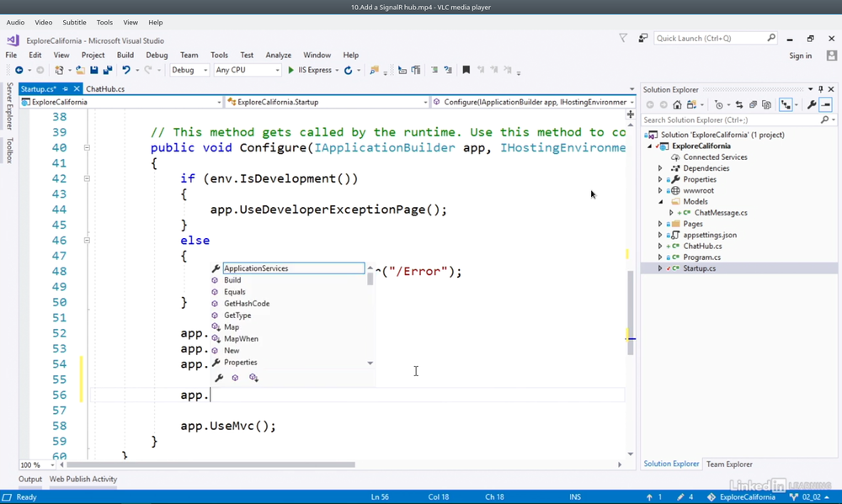Undo the last edit with Undo icon
The height and width of the screenshot is (504, 842).
[126, 71]
